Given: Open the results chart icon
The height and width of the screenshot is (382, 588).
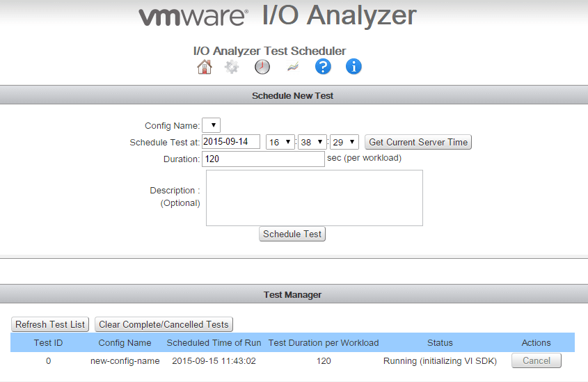Looking at the screenshot, I should [x=293, y=67].
